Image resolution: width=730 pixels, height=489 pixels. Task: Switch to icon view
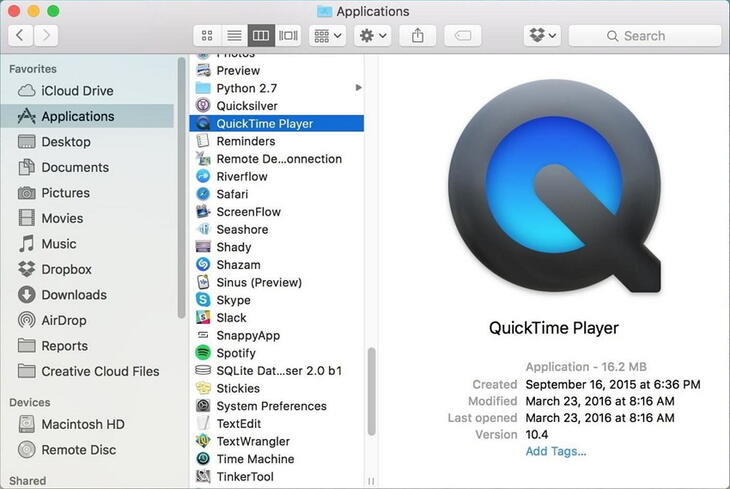click(207, 36)
